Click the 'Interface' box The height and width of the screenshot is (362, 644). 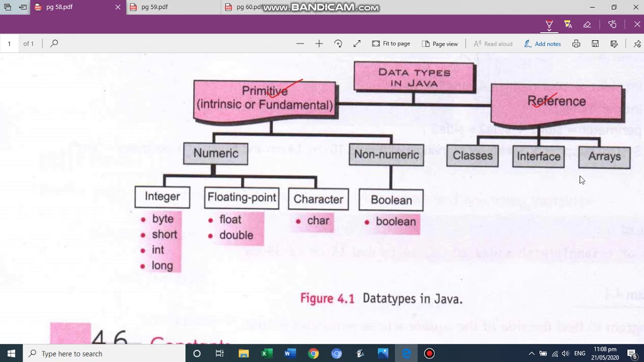pyautogui.click(x=538, y=157)
